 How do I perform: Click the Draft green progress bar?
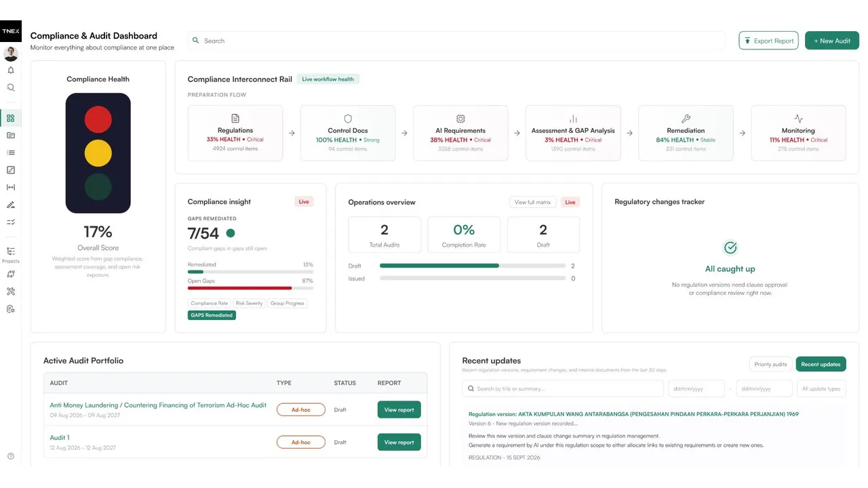coord(473,266)
